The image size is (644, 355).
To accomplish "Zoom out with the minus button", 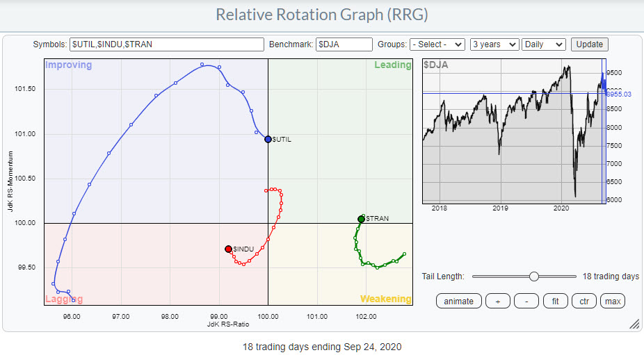I will click(526, 301).
